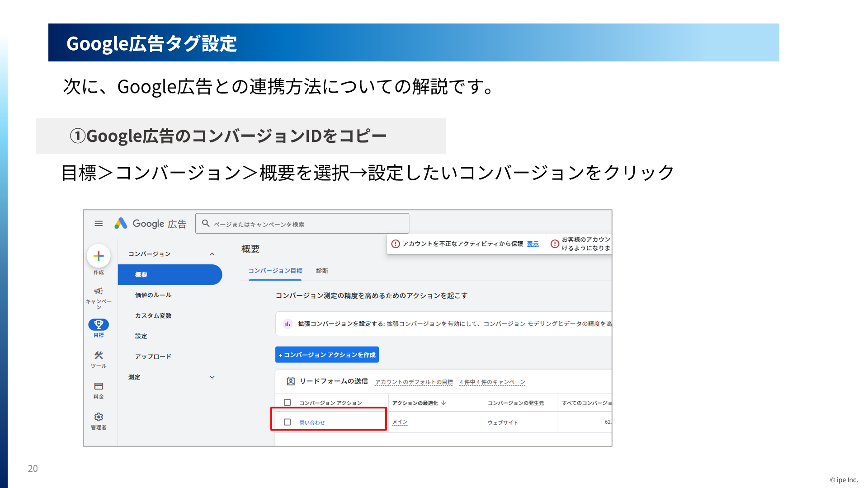Screen dimensions: 868x488
Task: Select the 目標 trophy icon
Action: (x=99, y=324)
